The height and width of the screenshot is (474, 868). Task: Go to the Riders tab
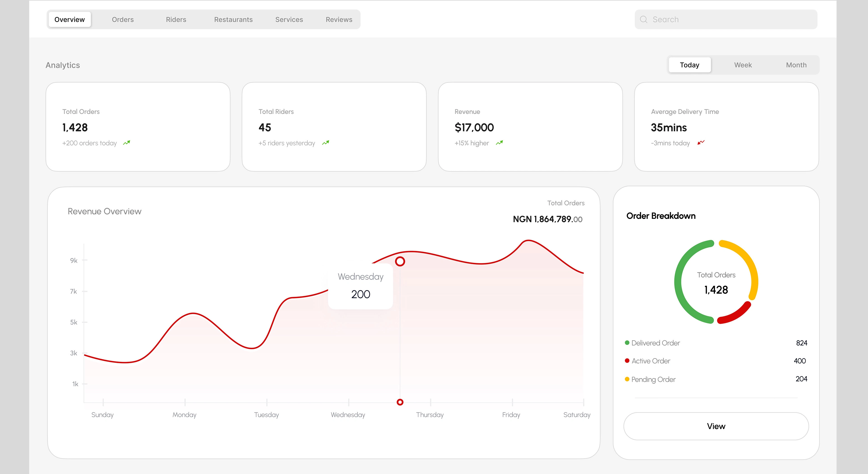pos(176,19)
